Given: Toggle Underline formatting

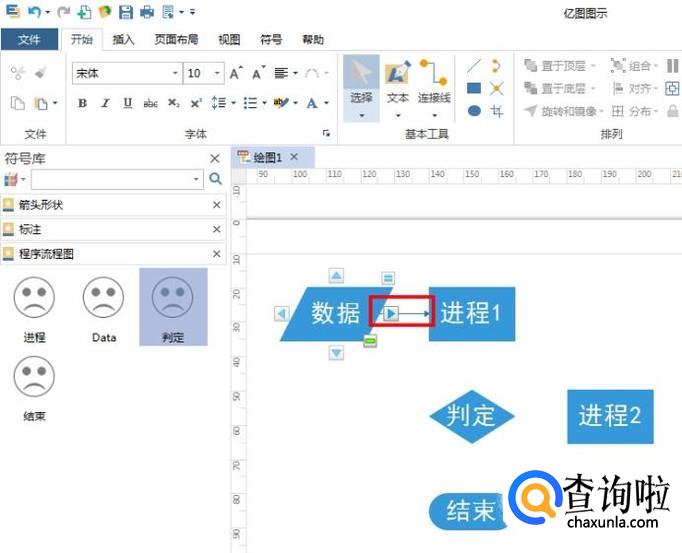Looking at the screenshot, I should [x=127, y=103].
